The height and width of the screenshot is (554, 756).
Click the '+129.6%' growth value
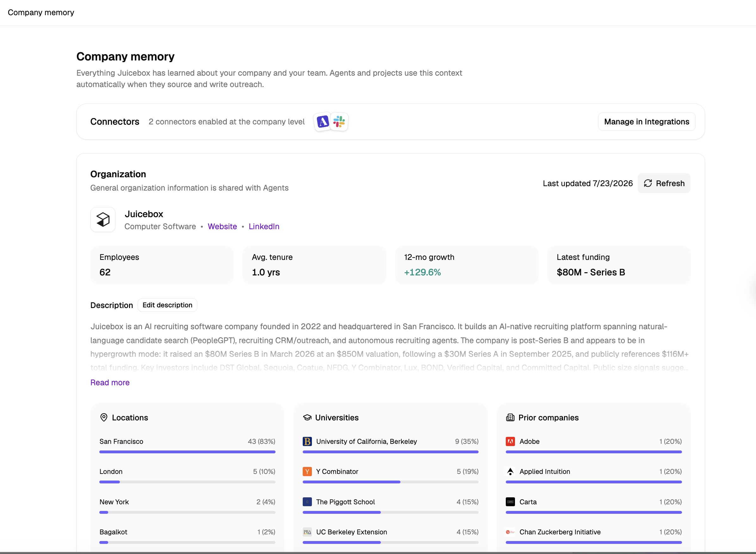pyautogui.click(x=422, y=272)
